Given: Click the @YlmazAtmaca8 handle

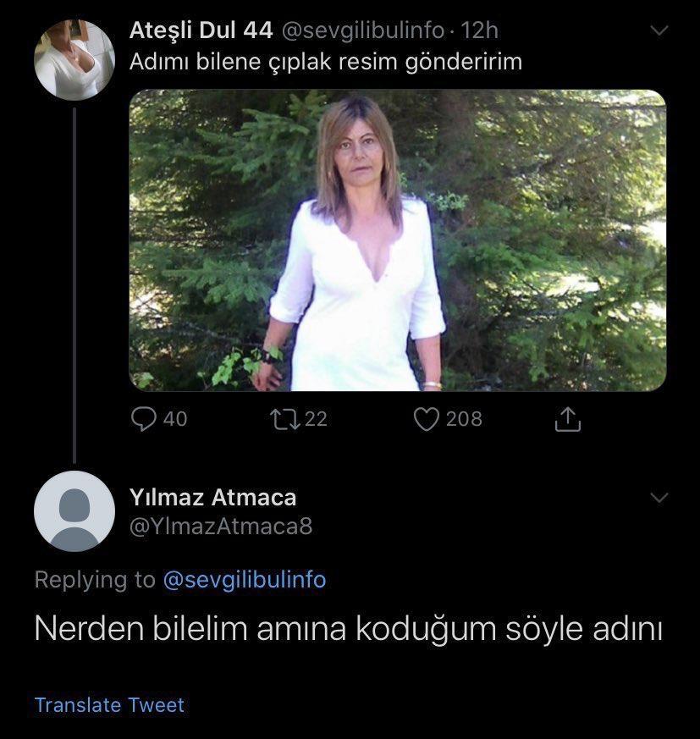Looking at the screenshot, I should (x=221, y=527).
